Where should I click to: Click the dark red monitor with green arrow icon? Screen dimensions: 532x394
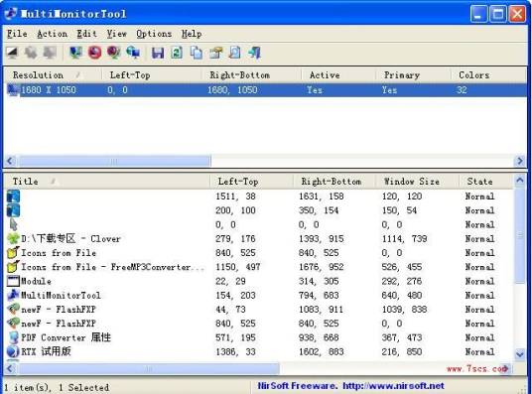tap(114, 53)
